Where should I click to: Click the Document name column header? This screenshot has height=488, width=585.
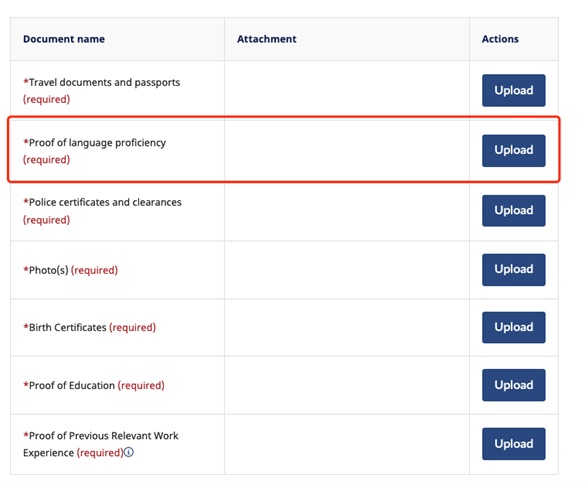pos(64,39)
